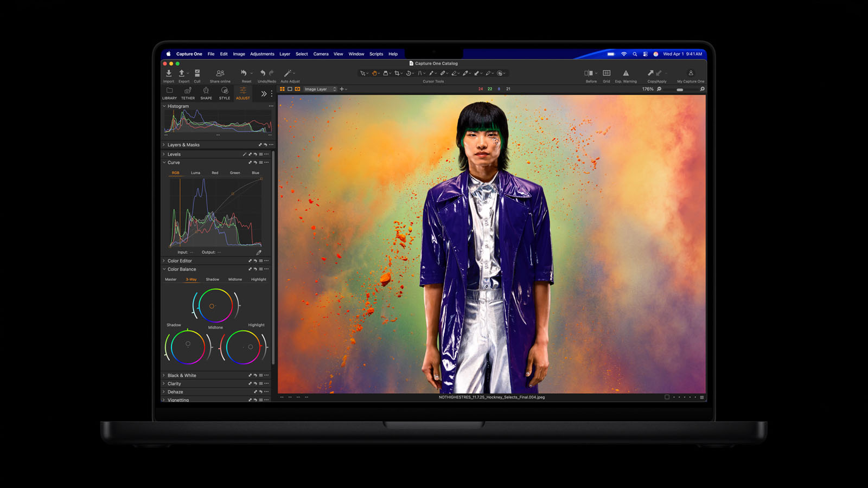
Task: Open the Image Layer dropdown
Action: coord(320,89)
